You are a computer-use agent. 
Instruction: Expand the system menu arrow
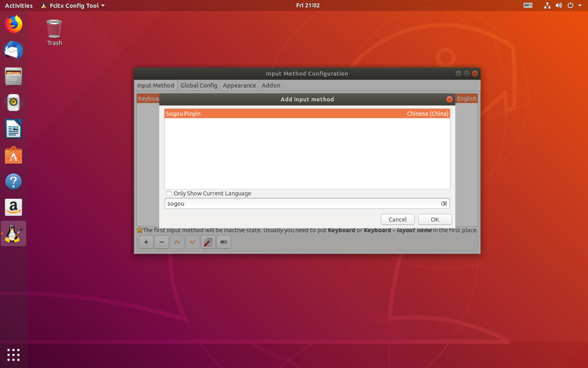tap(580, 5)
